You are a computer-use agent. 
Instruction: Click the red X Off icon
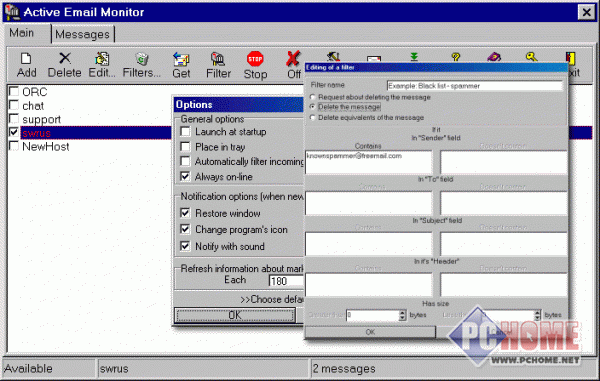(x=293, y=59)
